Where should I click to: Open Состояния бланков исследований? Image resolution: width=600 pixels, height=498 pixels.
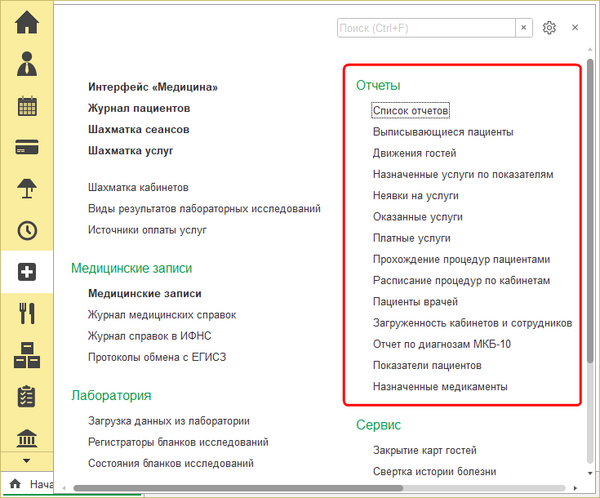(x=171, y=464)
